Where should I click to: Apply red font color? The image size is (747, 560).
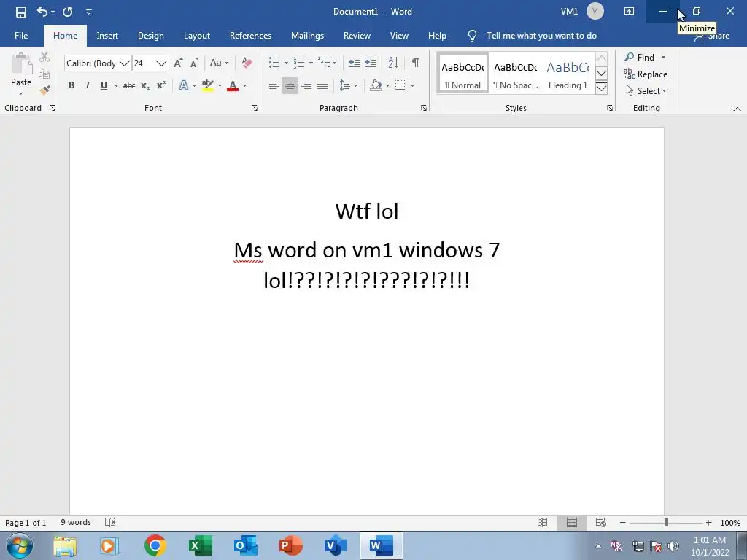click(233, 86)
